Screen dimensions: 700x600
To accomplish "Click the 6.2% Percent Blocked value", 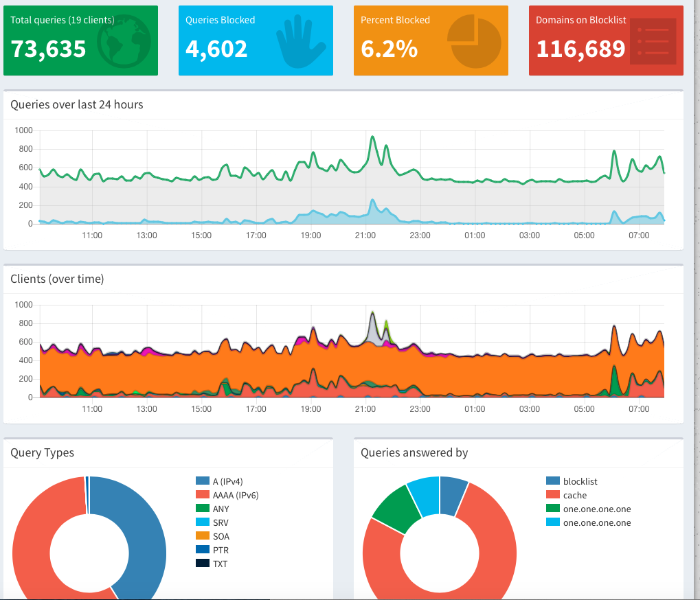I will (389, 49).
